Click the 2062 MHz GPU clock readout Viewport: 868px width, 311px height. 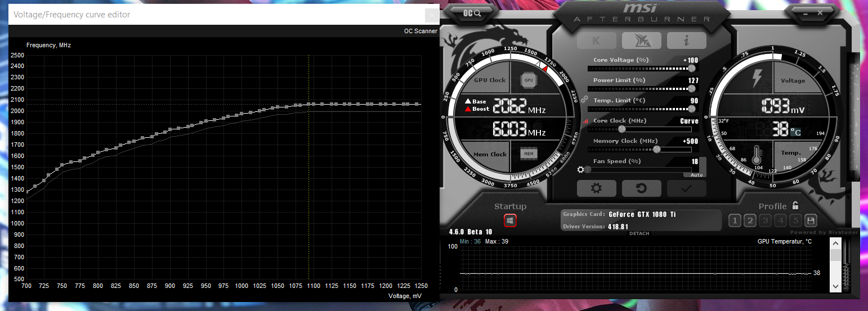(x=519, y=106)
